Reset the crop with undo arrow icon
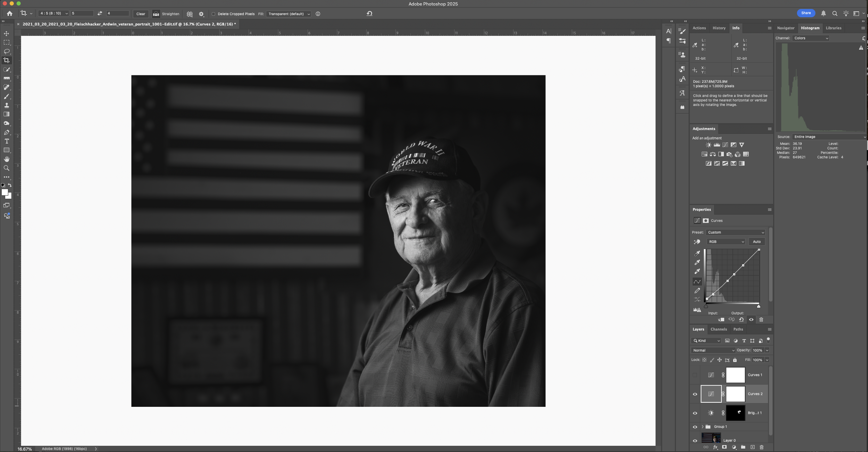This screenshot has width=868, height=452. pyautogui.click(x=369, y=14)
